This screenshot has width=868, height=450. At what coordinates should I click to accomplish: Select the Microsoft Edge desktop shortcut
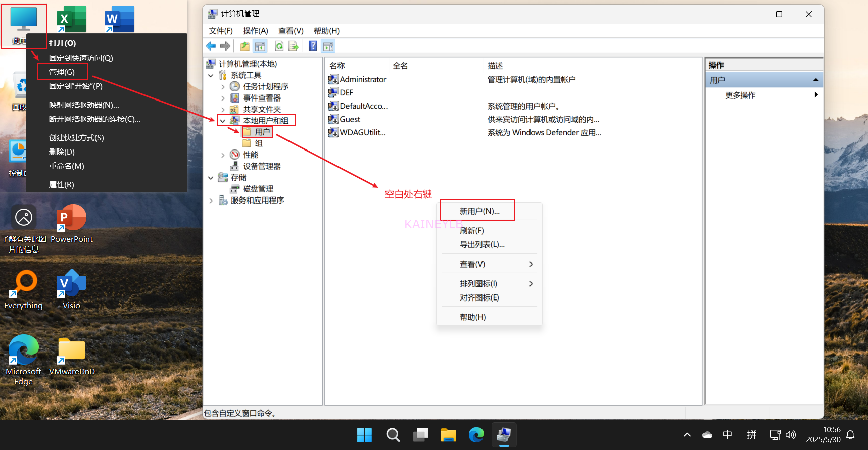(23, 360)
